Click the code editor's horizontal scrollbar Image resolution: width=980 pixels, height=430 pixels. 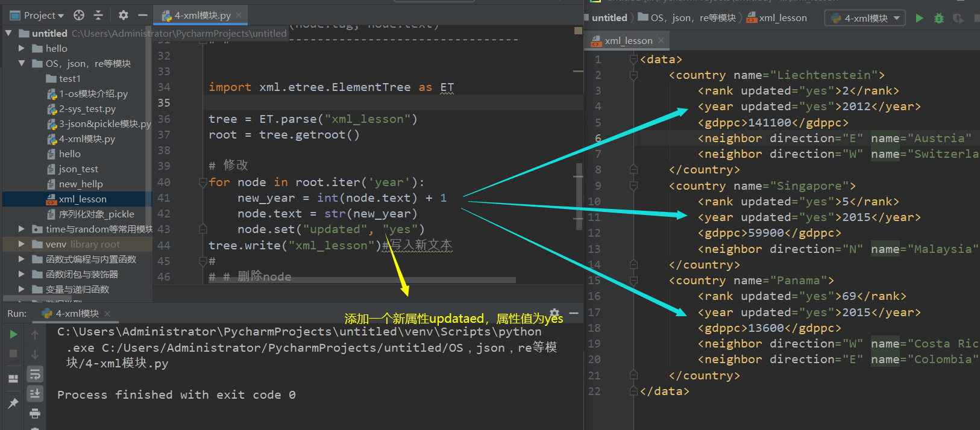[x=362, y=280]
